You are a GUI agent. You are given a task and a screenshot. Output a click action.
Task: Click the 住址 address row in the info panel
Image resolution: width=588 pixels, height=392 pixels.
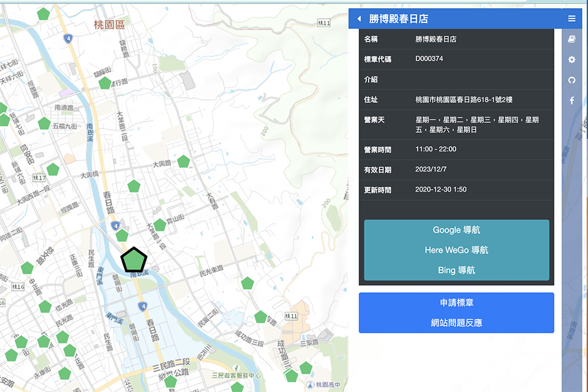click(x=456, y=99)
